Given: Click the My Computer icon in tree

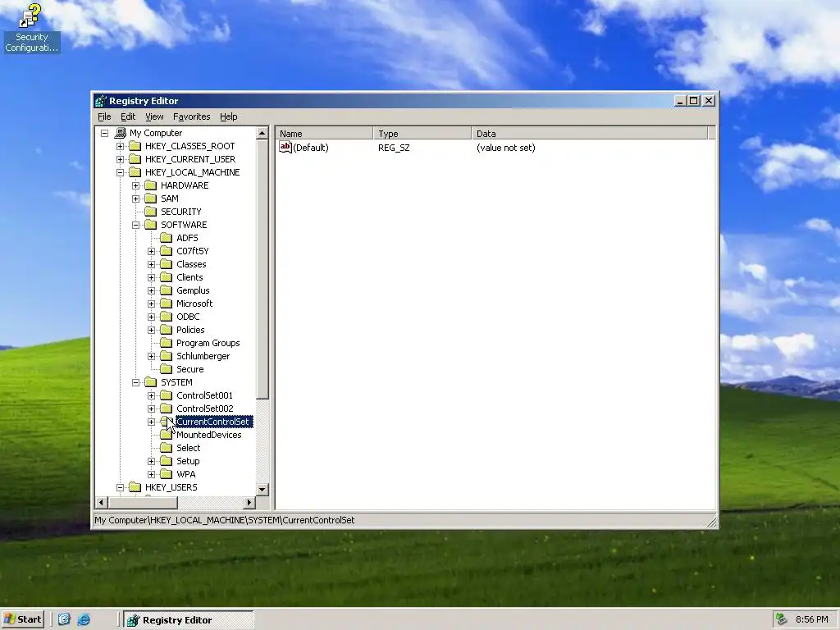Looking at the screenshot, I should click(121, 133).
